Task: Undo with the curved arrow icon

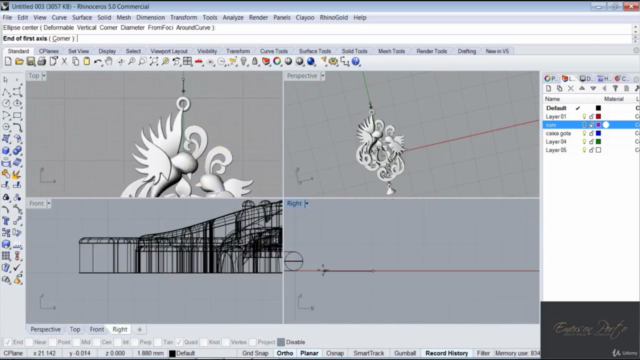Action: (98, 61)
